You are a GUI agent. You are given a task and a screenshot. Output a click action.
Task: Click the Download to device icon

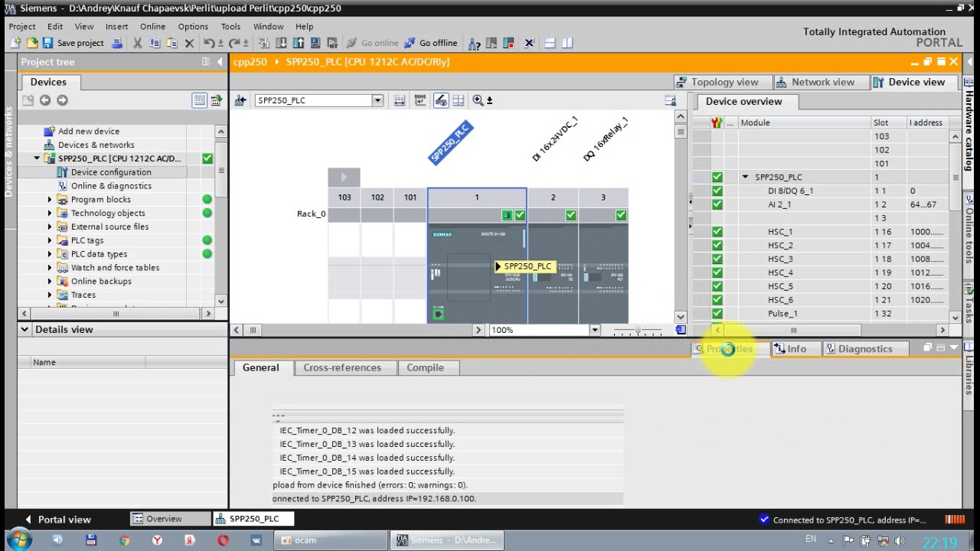[282, 44]
